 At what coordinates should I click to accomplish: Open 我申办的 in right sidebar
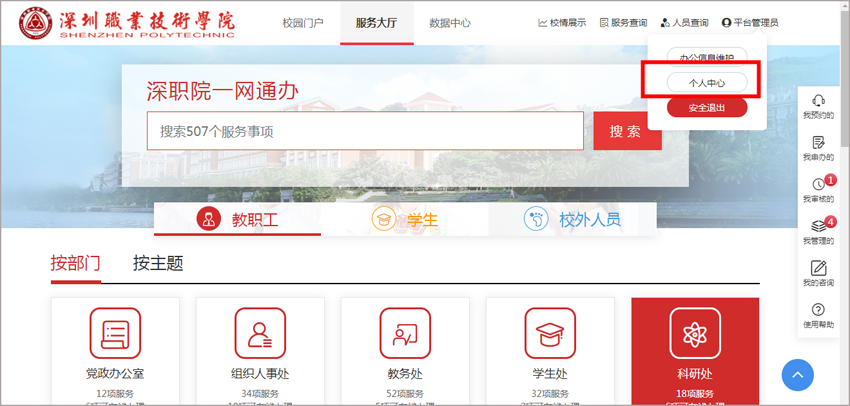pos(818,143)
